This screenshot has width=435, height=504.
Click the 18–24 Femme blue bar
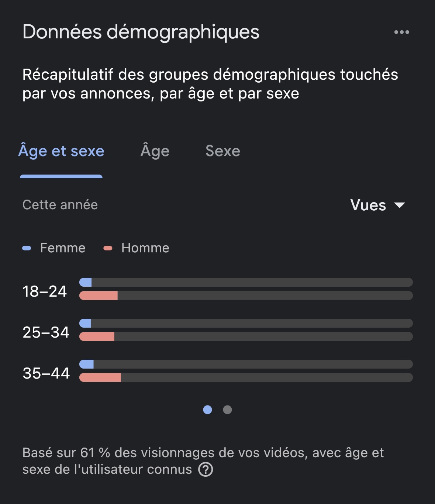point(86,282)
